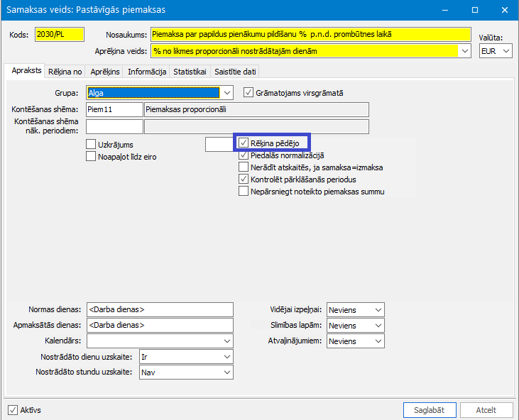Open the Valūta EUR dropdown
Viewport: 519px width, 420px height.
506,51
